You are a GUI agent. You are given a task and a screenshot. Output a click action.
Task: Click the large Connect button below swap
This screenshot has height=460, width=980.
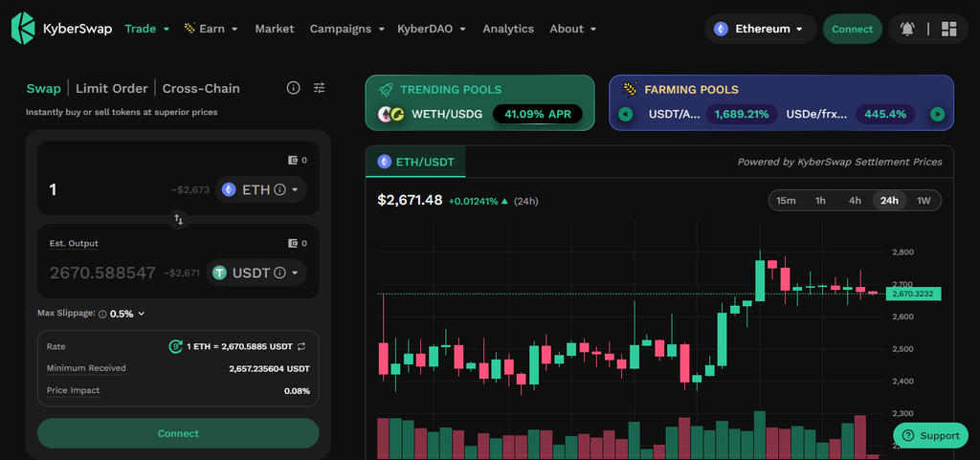178,433
